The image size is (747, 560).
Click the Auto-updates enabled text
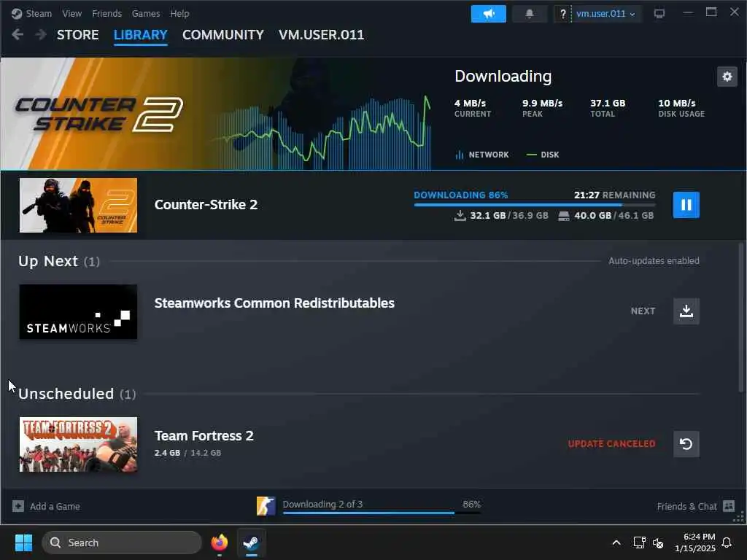[654, 260]
